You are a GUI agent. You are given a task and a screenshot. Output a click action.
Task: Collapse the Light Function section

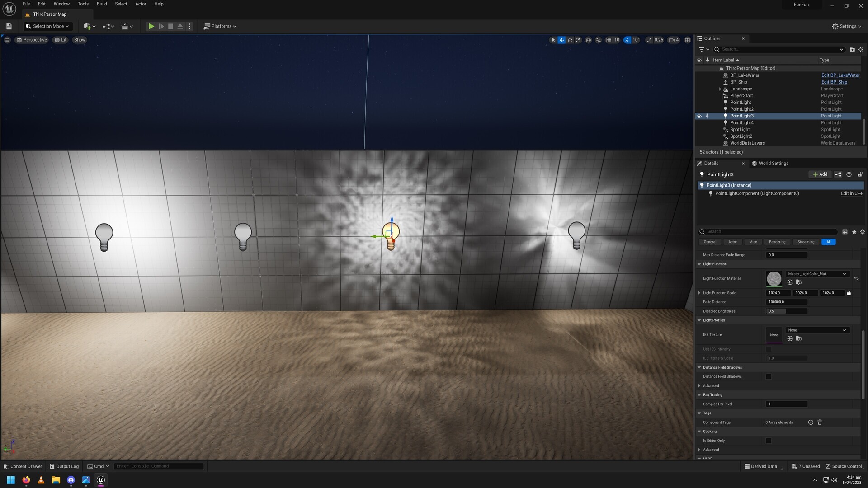click(x=699, y=264)
